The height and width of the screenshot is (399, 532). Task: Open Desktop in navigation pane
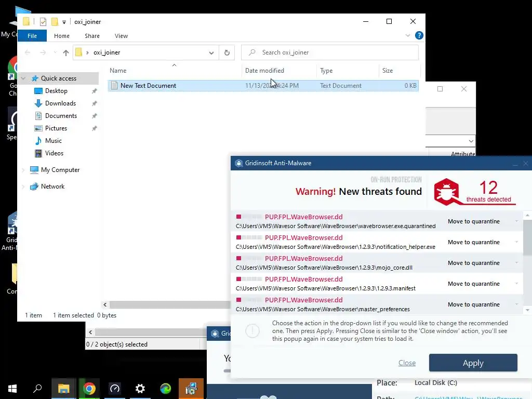[56, 91]
